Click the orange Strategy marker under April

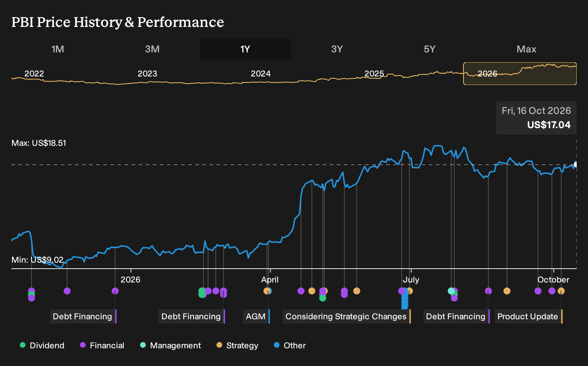(266, 291)
